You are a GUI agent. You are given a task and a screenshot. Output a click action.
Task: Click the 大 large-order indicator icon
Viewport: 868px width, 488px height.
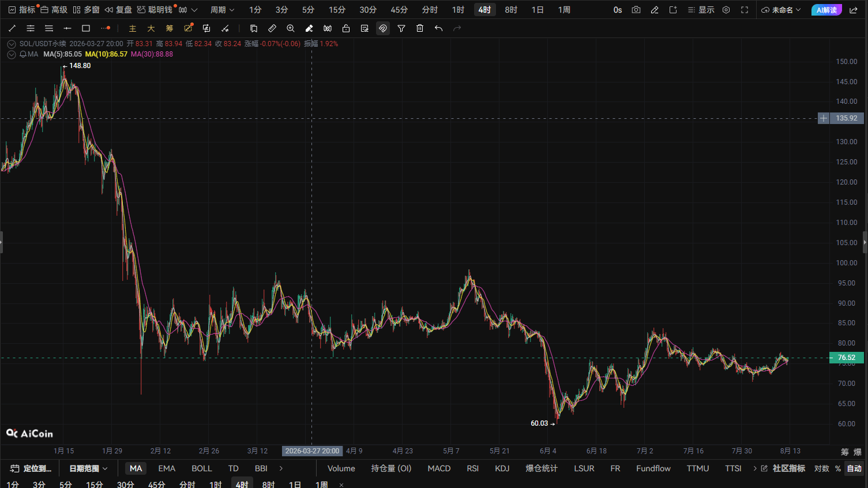click(x=151, y=28)
